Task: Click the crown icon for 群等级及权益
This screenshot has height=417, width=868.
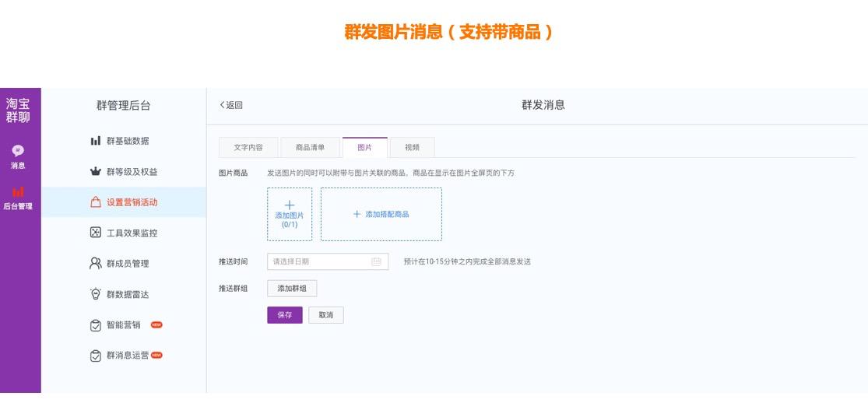Action: coord(95,171)
